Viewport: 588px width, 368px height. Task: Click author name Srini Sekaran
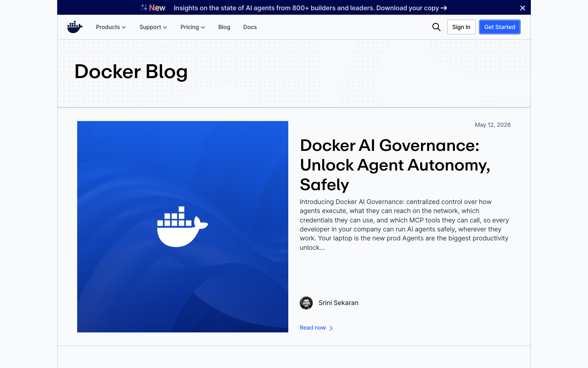pyautogui.click(x=339, y=303)
